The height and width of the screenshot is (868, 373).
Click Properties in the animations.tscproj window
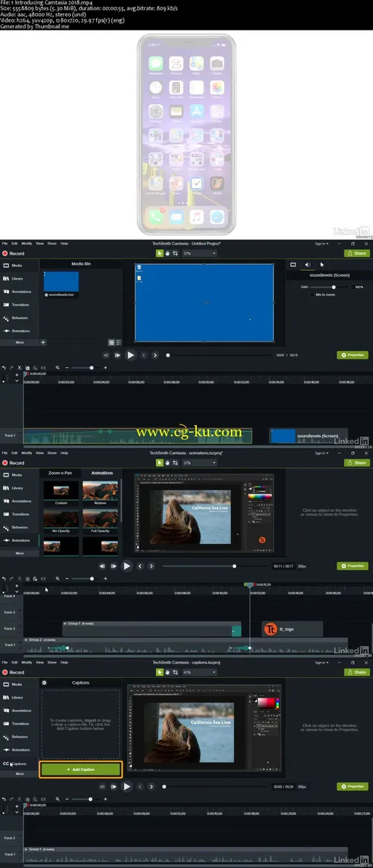pyautogui.click(x=353, y=566)
